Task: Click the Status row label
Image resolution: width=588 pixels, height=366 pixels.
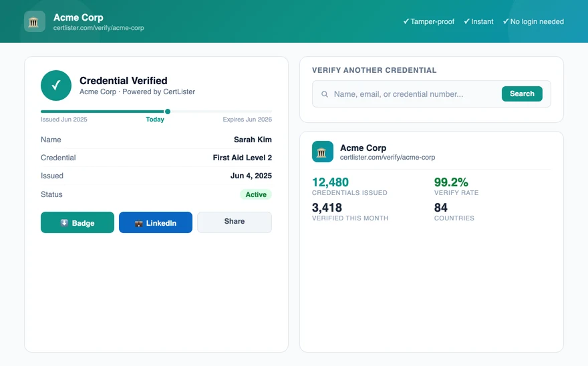Action: click(51, 194)
